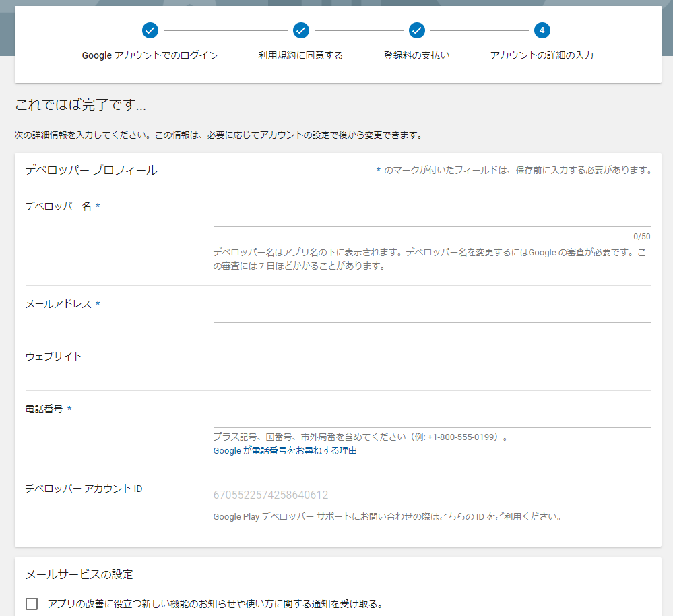This screenshot has height=616, width=673.
Task: Click the checkmark icon above 利用規約に同意する
Action: [300, 30]
